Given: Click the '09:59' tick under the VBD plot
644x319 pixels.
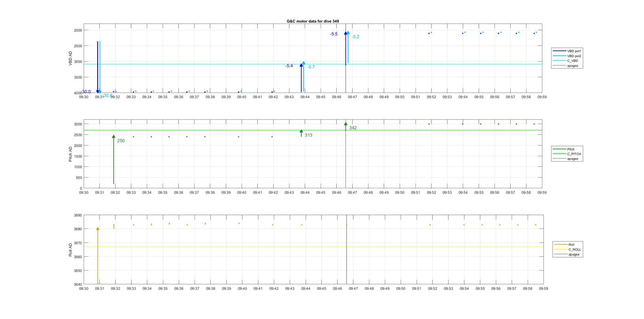Looking at the screenshot, I should coord(542,97).
